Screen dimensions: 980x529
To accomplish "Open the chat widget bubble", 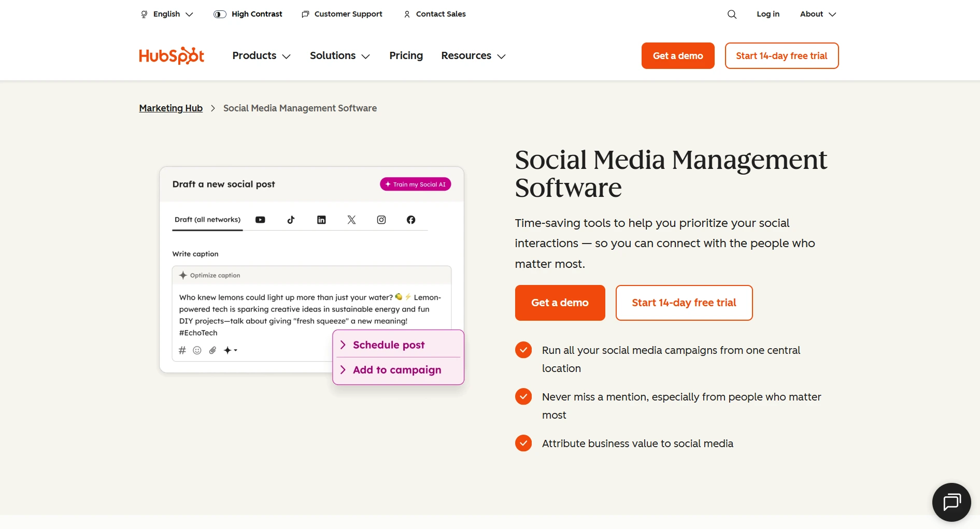I will pos(951,502).
